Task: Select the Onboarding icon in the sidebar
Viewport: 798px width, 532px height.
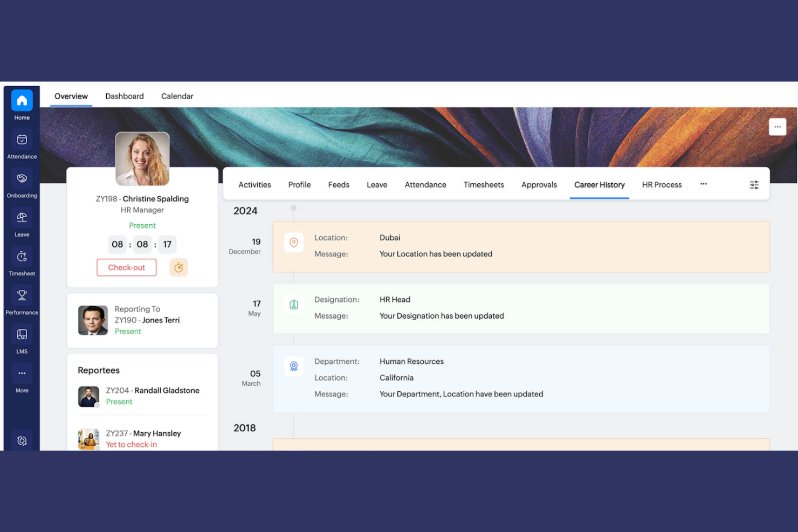Action: [22, 178]
